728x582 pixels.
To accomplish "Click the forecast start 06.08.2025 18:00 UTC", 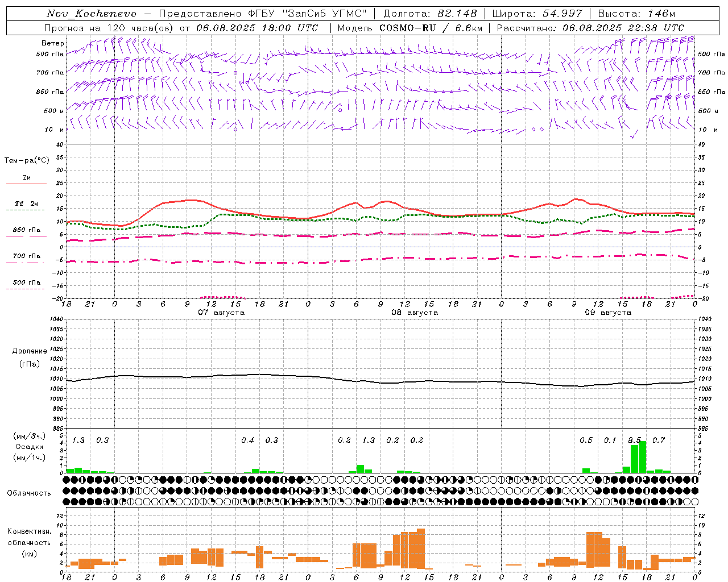I will click(257, 27).
